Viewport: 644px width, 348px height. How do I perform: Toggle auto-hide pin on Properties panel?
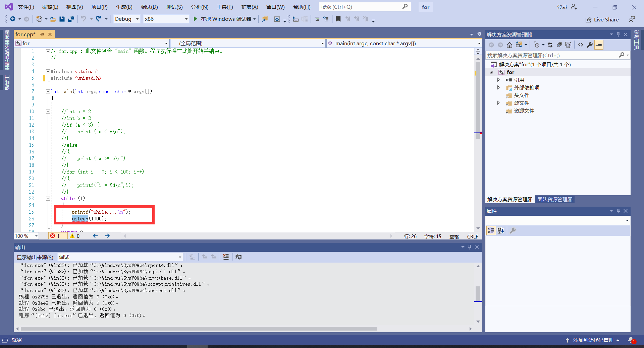(618, 211)
